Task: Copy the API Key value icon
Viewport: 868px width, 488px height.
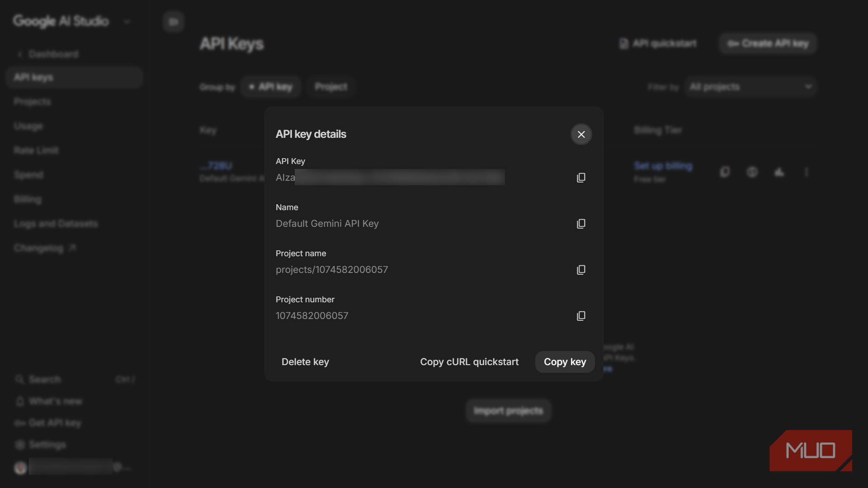Action: point(581,178)
